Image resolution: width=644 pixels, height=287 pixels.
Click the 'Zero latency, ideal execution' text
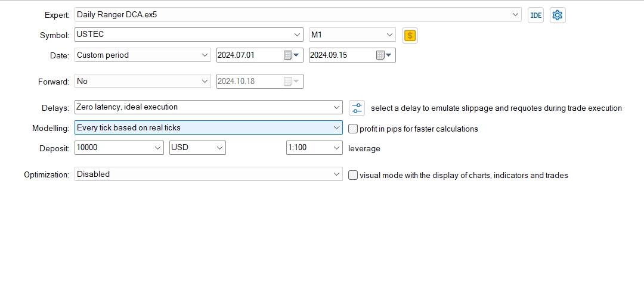coord(128,107)
